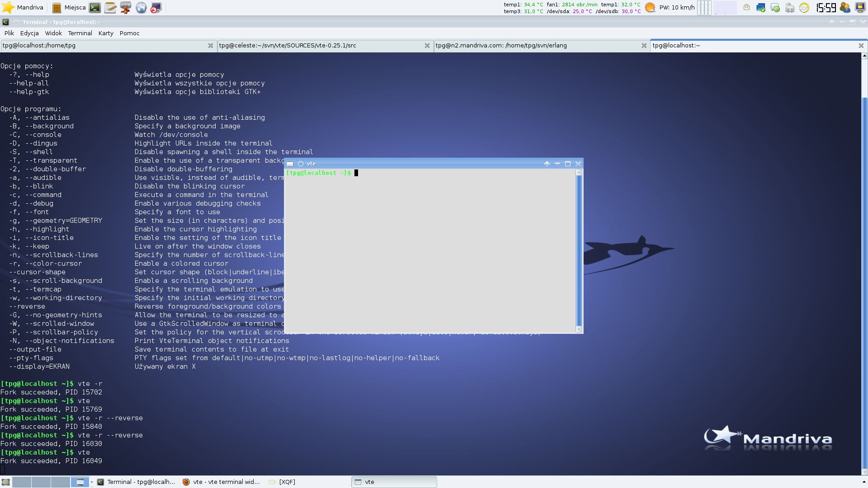Open the Miejsca places menu
The image size is (868, 488).
[69, 7]
